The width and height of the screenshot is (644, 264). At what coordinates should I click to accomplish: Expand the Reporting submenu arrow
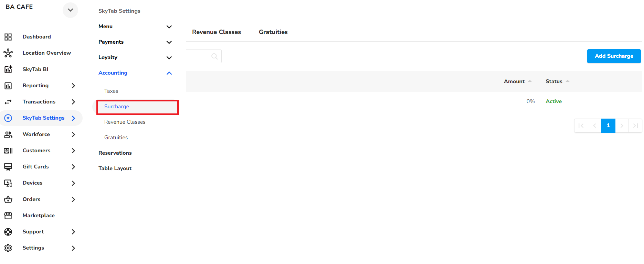[x=73, y=86]
